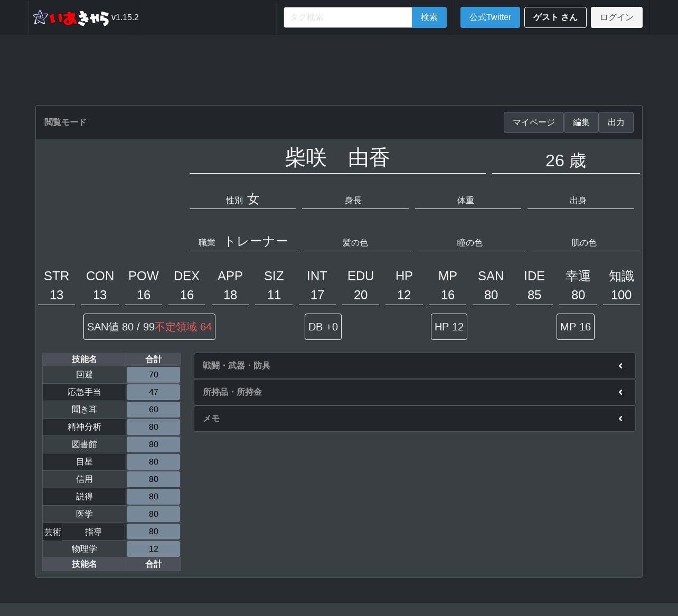Click the 職業 トレーナー field

[243, 241]
